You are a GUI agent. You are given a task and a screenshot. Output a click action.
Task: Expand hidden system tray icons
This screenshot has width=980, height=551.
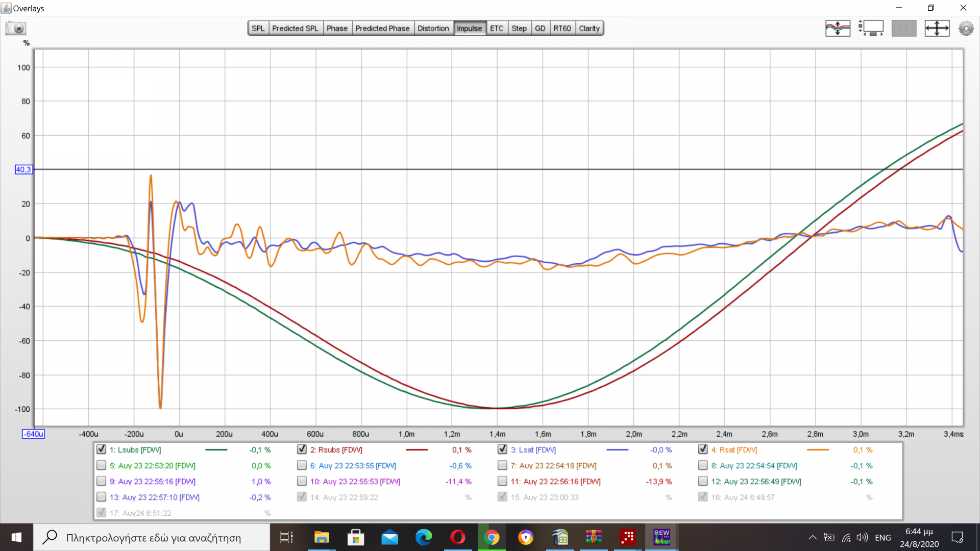[812, 537]
